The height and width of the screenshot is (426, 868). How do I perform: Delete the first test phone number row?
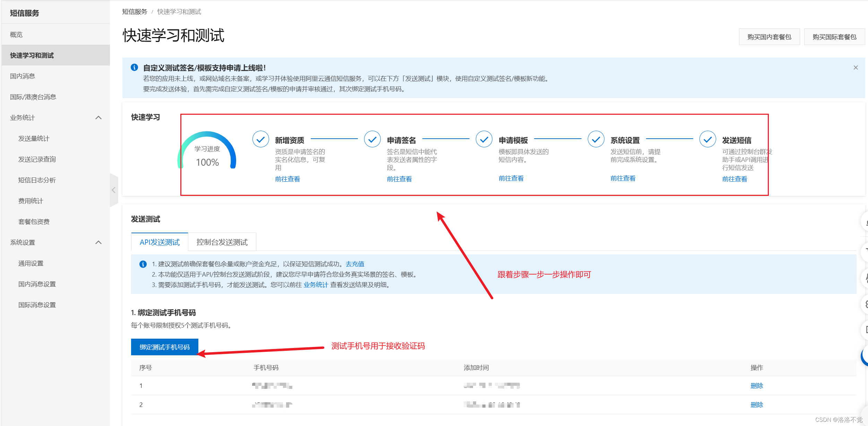(756, 386)
